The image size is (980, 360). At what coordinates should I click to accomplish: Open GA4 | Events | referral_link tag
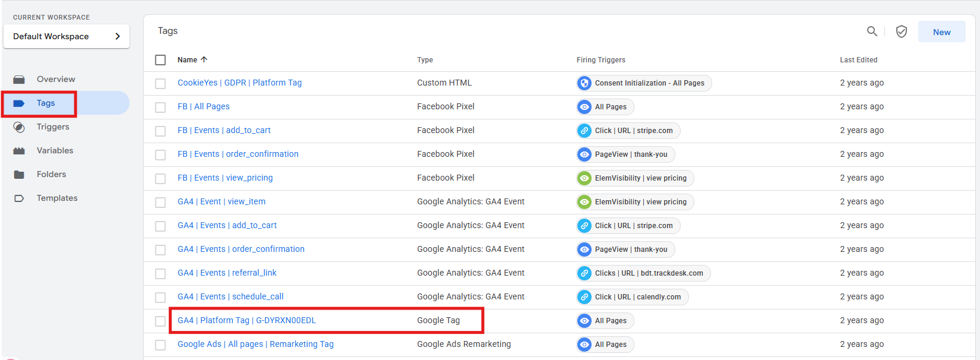pos(227,273)
